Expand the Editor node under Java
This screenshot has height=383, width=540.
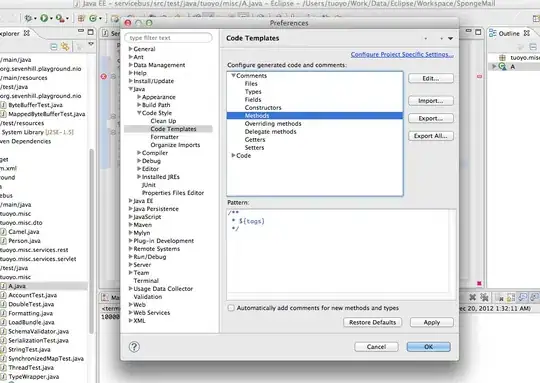coord(139,168)
